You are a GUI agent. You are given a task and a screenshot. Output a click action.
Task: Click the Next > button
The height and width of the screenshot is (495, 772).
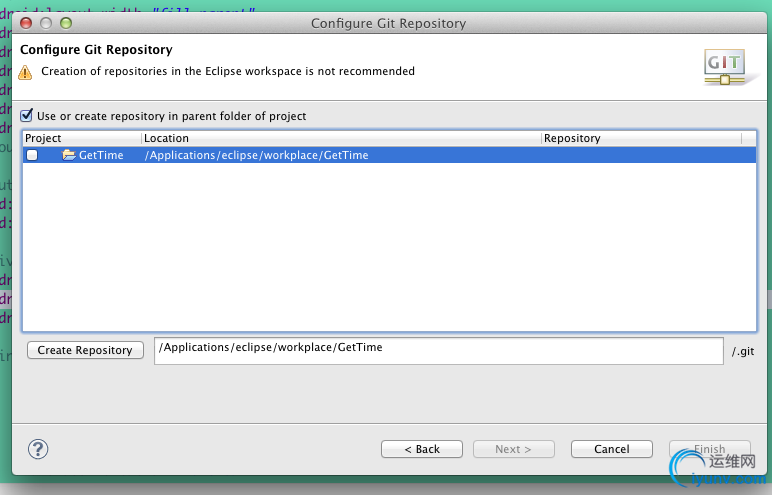(x=513, y=449)
